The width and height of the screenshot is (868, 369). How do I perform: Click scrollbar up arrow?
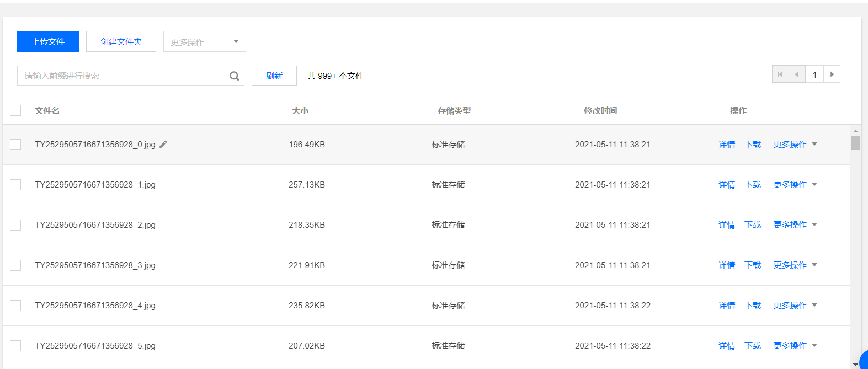click(x=855, y=131)
